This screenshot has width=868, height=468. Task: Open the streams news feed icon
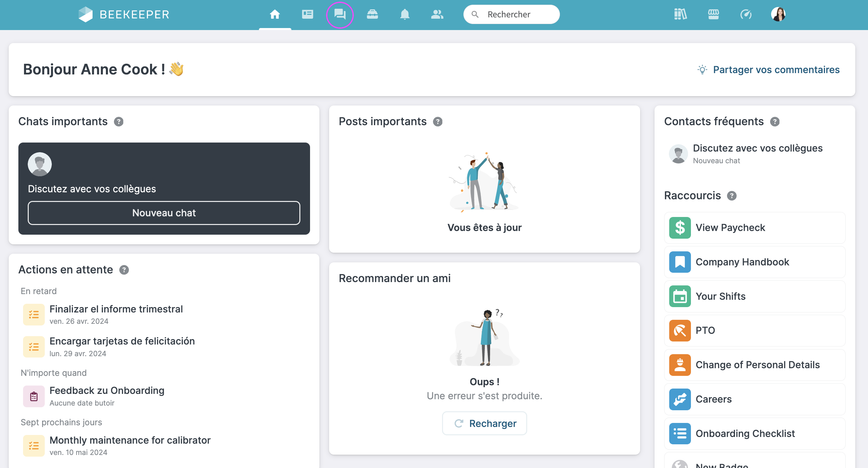307,14
